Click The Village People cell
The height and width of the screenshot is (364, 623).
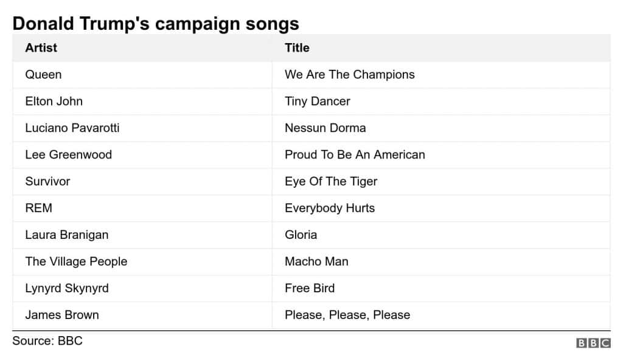(76, 262)
